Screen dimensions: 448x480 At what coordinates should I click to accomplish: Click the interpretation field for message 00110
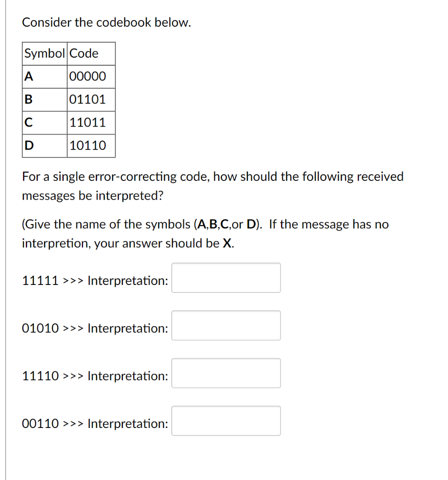tap(226, 420)
